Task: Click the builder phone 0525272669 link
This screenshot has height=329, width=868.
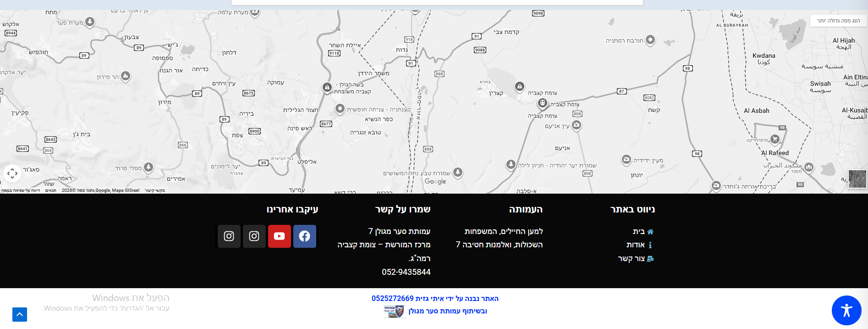Action: pos(392,299)
